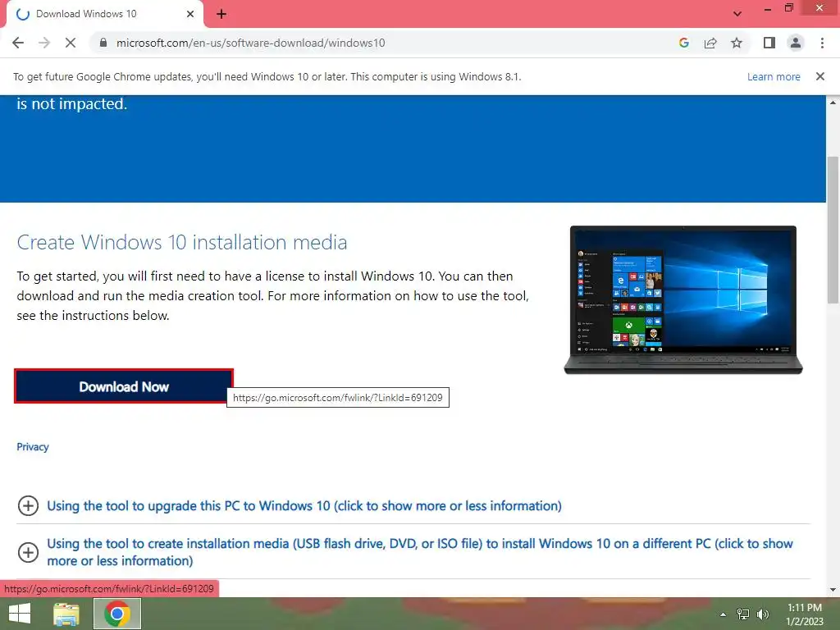Click the padlock site info icon

pyautogui.click(x=103, y=43)
